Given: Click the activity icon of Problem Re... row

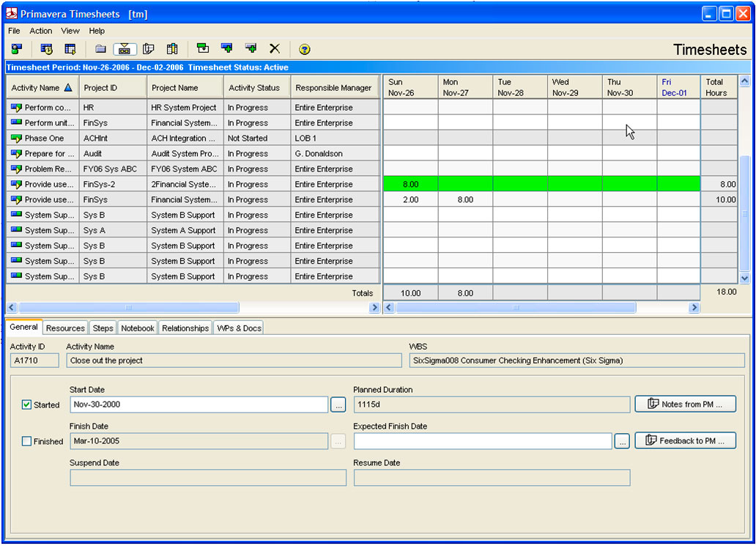Looking at the screenshot, I should click(x=16, y=169).
